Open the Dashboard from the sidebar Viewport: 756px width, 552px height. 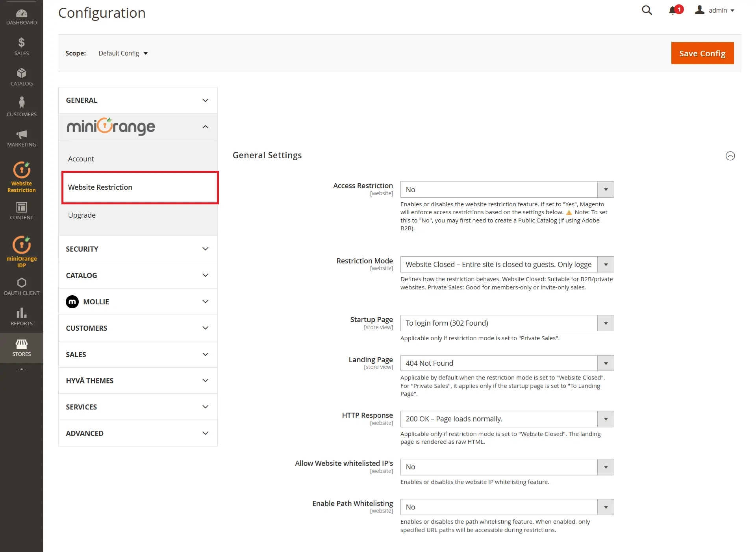(x=21, y=16)
